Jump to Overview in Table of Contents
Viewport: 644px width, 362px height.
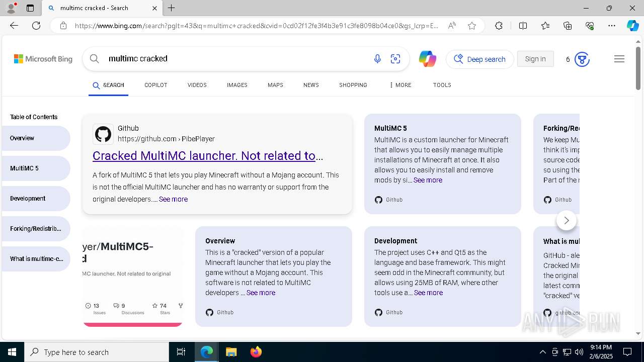coord(36,138)
